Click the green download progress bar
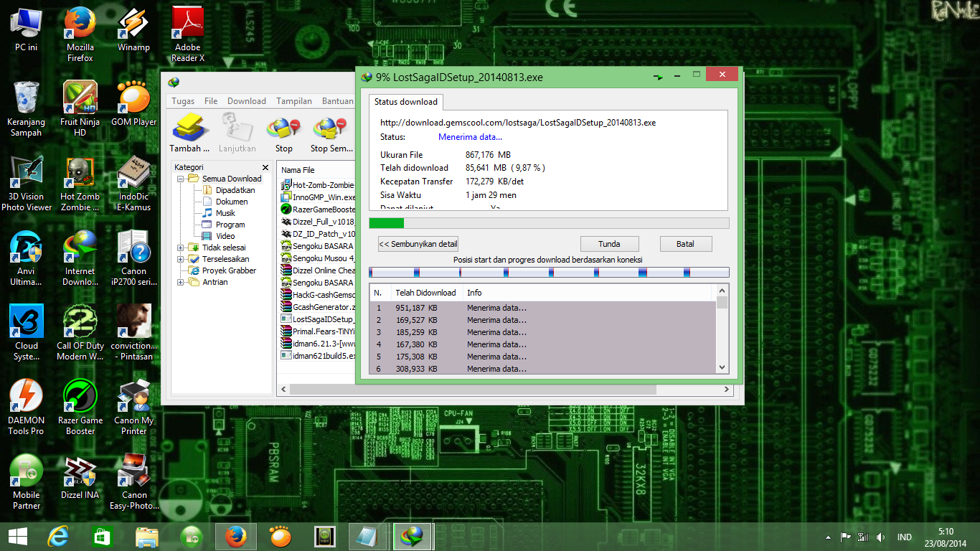The height and width of the screenshot is (551, 980). pyautogui.click(x=549, y=223)
